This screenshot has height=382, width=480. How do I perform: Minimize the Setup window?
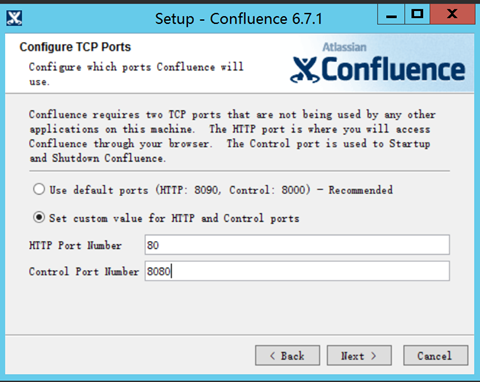coord(391,15)
